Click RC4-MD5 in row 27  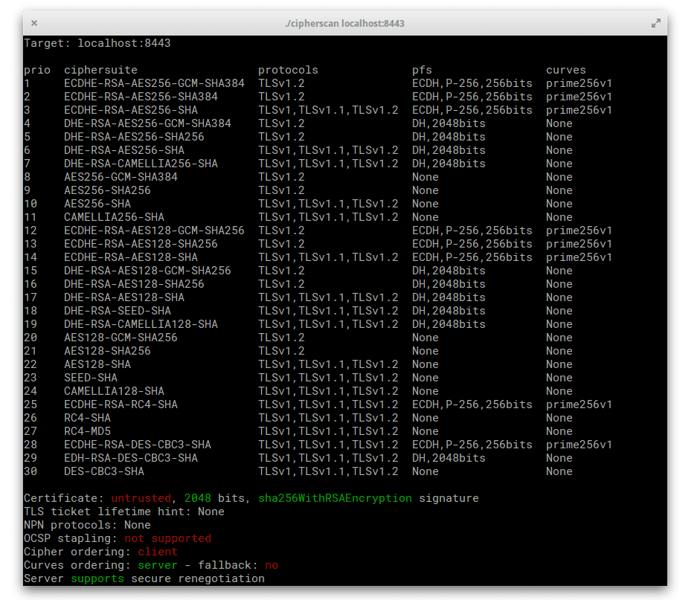click(88, 431)
